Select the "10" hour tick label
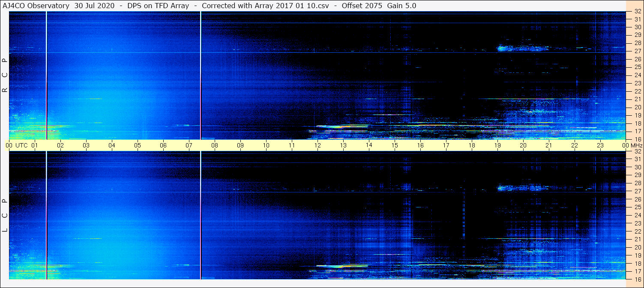Viewport: 644px width, 288px height. (266, 145)
